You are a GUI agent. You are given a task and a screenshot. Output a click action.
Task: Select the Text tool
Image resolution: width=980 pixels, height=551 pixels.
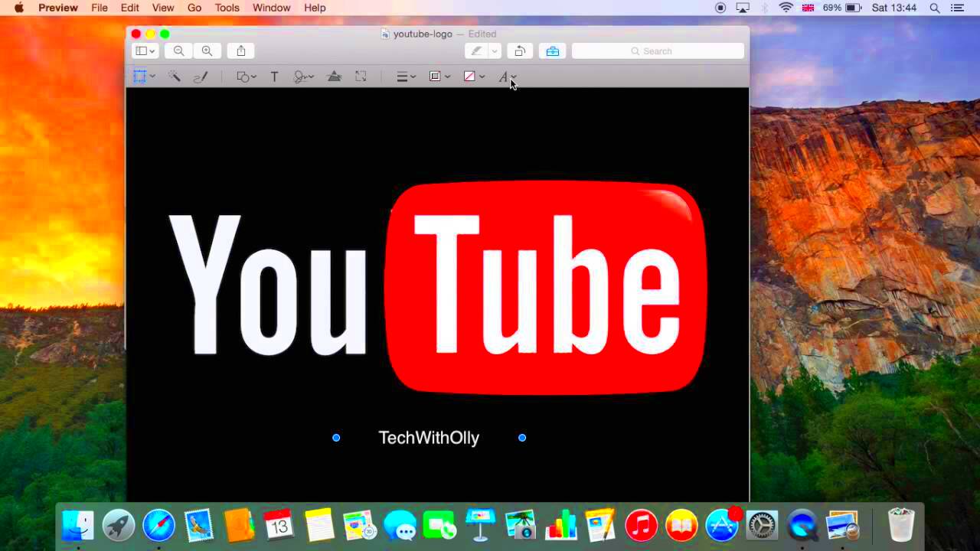(274, 77)
